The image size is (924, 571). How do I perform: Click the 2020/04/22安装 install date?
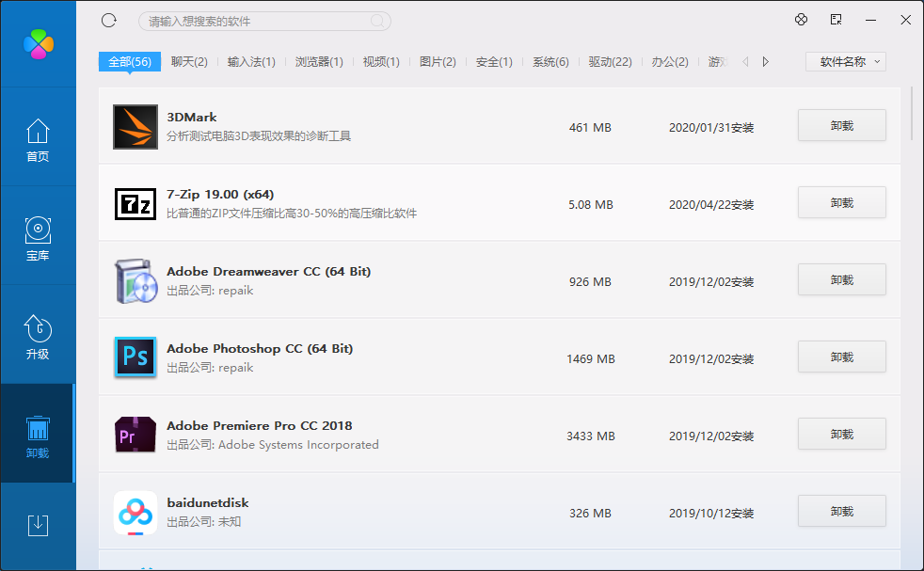pos(711,205)
